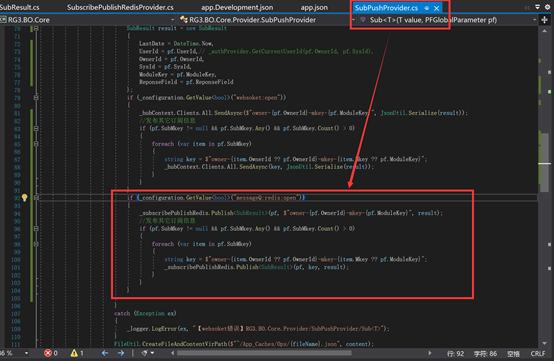Viewport: 554px width, 361px height.
Task: Click the _logger.LogError code line
Action: [258, 329]
